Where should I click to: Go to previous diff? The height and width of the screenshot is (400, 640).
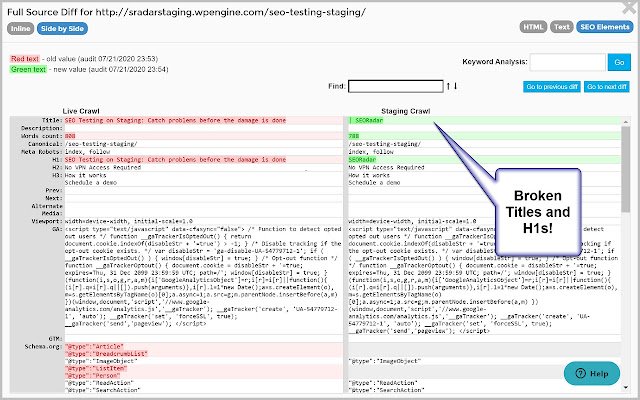(552, 87)
